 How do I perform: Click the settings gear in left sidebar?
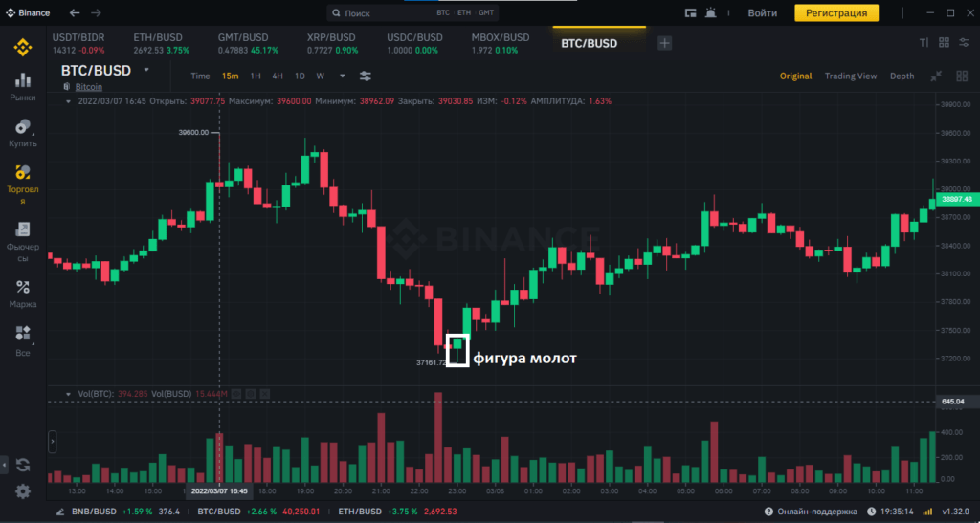[x=22, y=490]
